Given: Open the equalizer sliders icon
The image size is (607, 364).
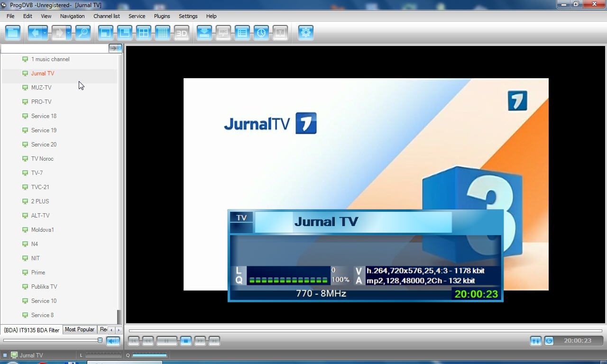Looking at the screenshot, I should [x=536, y=341].
